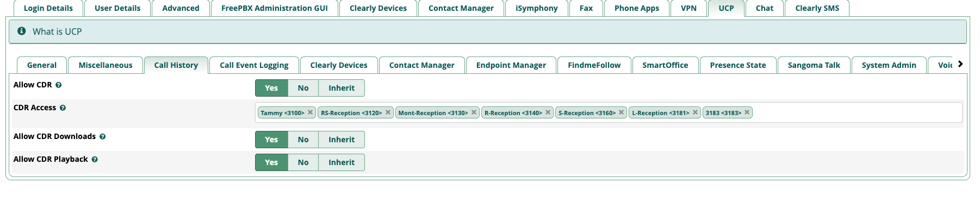Screen dimensions: 980x202
Task: Remove RS-Reception <3120> tag
Action: pyautogui.click(x=388, y=112)
